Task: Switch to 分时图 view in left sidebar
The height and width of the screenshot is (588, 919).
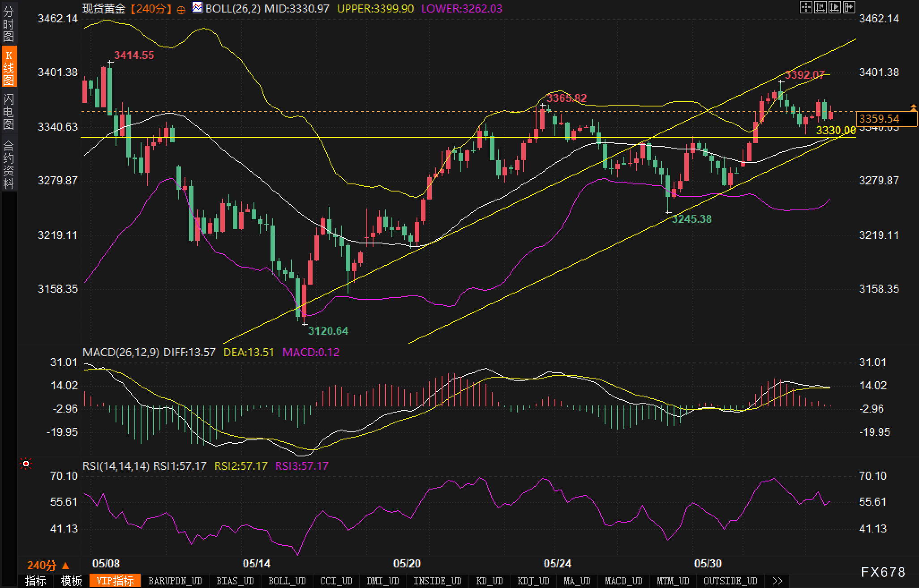Action: coord(9,24)
